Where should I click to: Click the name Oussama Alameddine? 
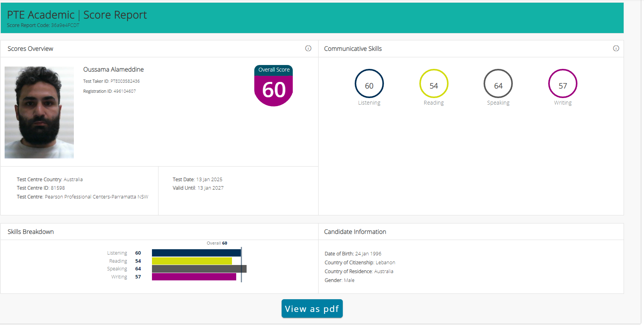tap(113, 70)
